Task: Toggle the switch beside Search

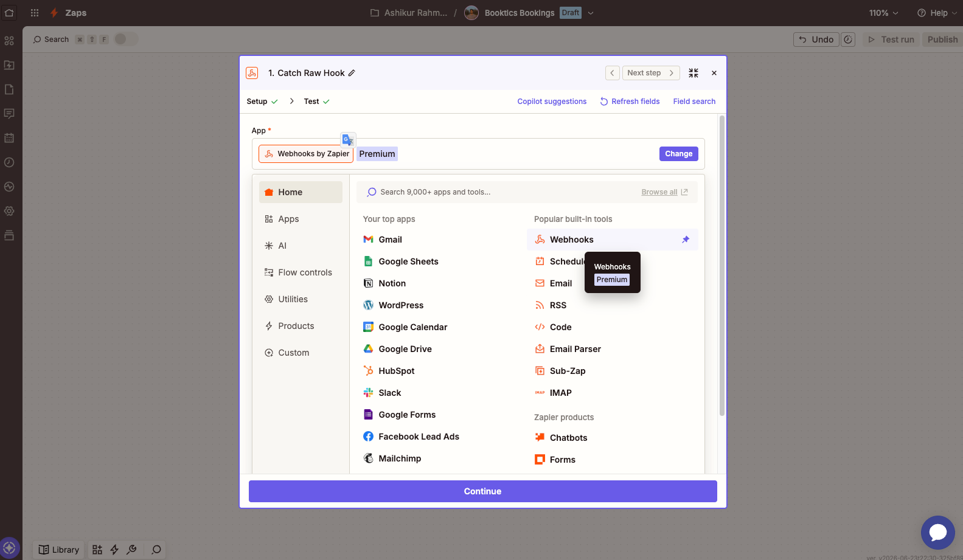Action: click(x=125, y=40)
